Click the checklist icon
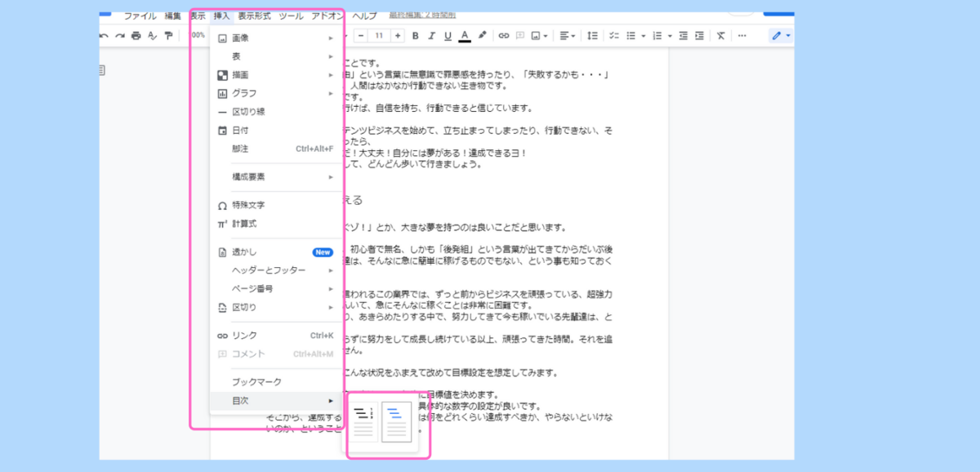The width and height of the screenshot is (980, 472). pyautogui.click(x=614, y=36)
